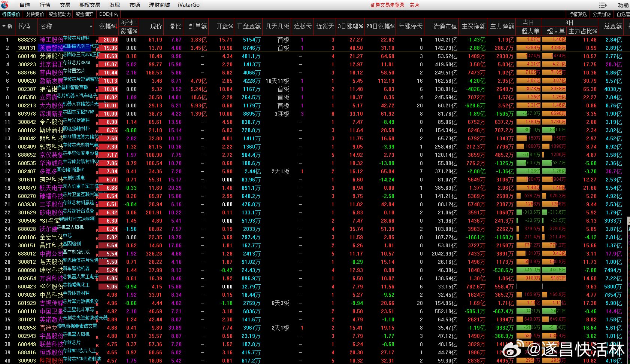Open the 期权交易 menu
Viewport: 630px width, 364px height.
tap(90, 5)
